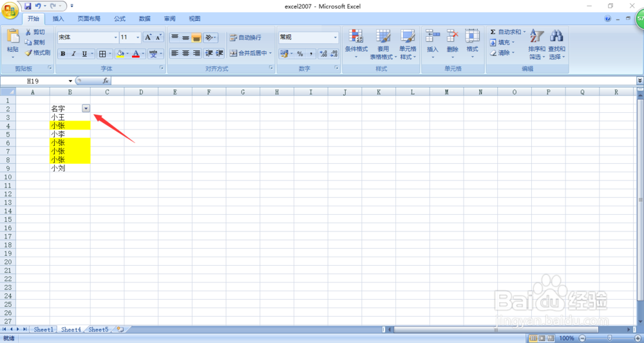The height and width of the screenshot is (343, 644).
Task: Switch to the 插入 ribbon tab
Action: click(59, 19)
